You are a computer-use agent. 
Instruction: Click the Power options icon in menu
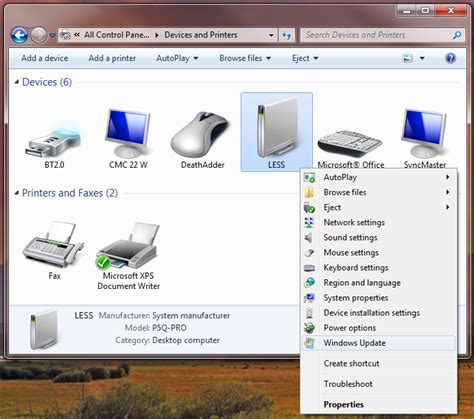tap(309, 328)
